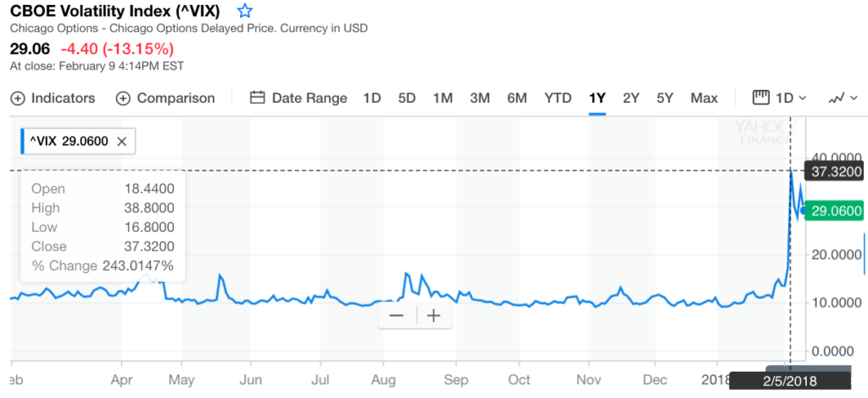Open the Indicators menu
868x398 pixels.
point(53,98)
